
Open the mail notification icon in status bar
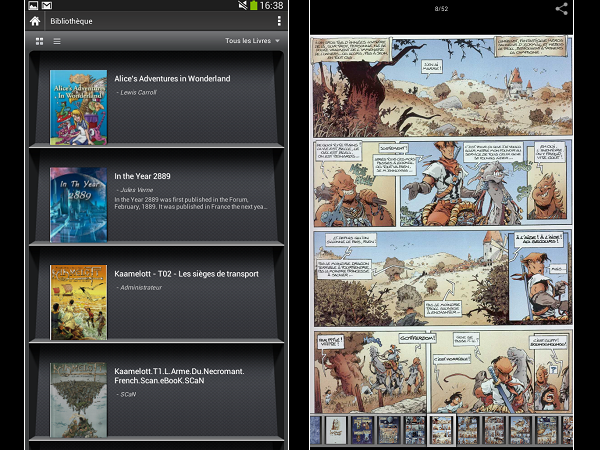[47, 5]
